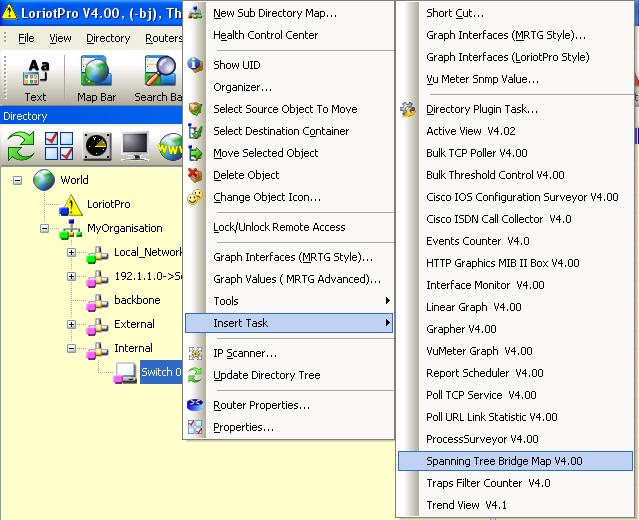Screen dimensions: 639x520
Task: Click the checkboxes grid directory icon
Action: click(x=59, y=145)
